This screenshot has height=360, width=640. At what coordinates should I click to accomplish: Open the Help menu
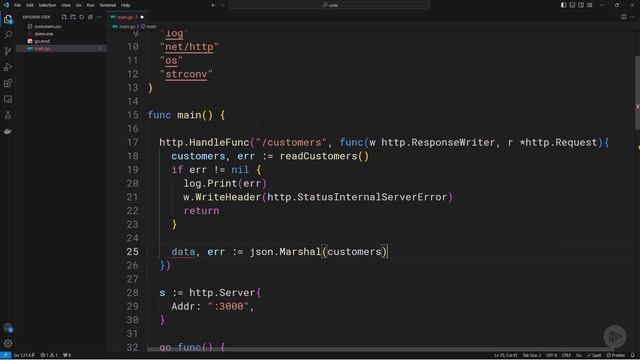click(125, 5)
